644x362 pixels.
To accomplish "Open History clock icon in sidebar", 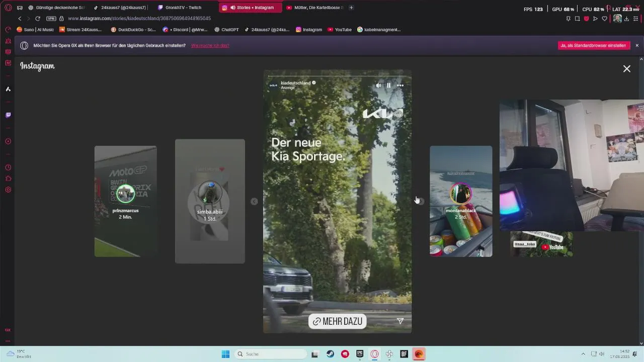I will click(8, 167).
